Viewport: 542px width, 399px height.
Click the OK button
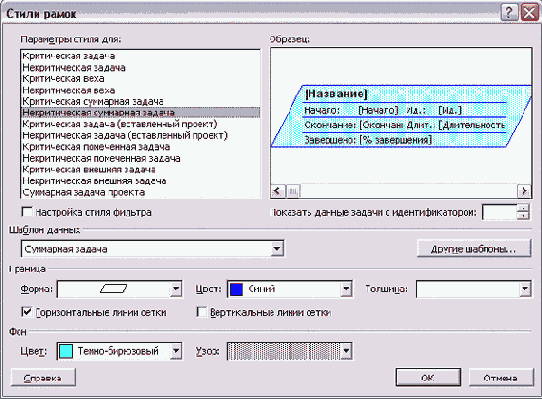[x=428, y=378]
